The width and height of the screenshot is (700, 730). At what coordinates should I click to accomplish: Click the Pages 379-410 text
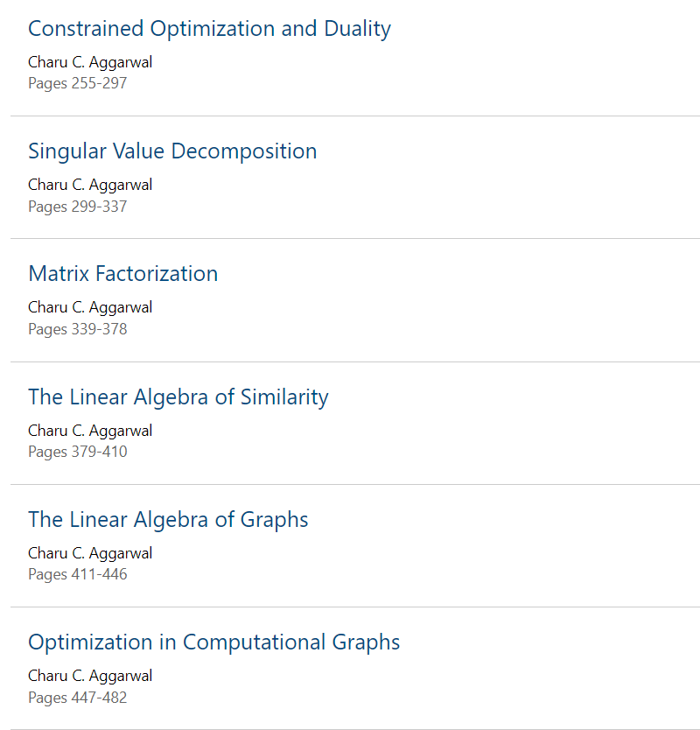tap(77, 452)
